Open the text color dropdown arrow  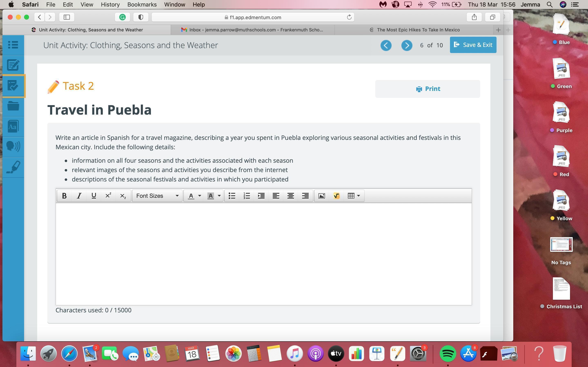pyautogui.click(x=199, y=196)
